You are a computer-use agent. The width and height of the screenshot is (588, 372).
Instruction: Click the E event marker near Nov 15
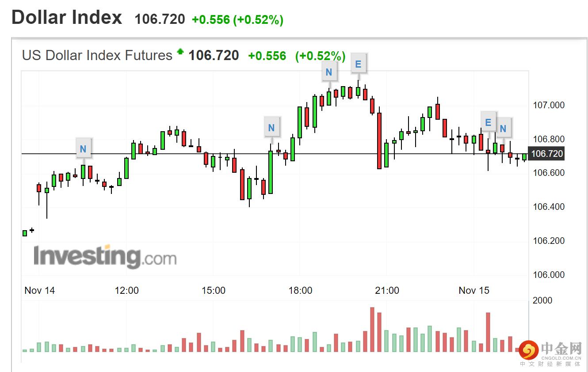coord(488,122)
